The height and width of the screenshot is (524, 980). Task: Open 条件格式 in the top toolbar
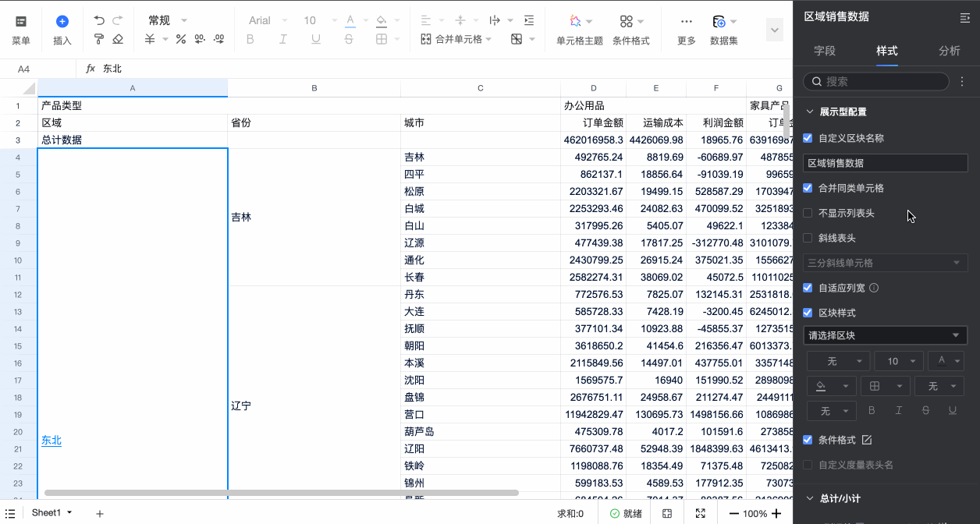click(631, 29)
